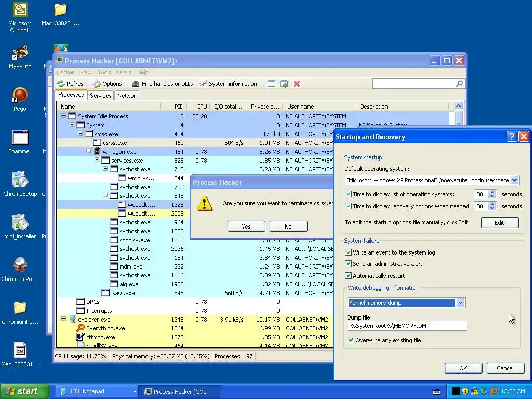Open the Users menu
The width and height of the screenshot is (532, 399).
pyautogui.click(x=124, y=72)
